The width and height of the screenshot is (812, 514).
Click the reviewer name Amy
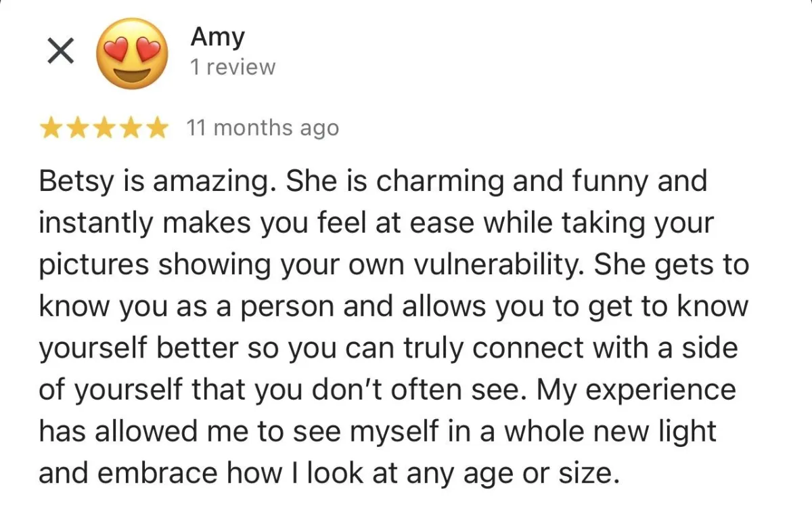pos(217,37)
